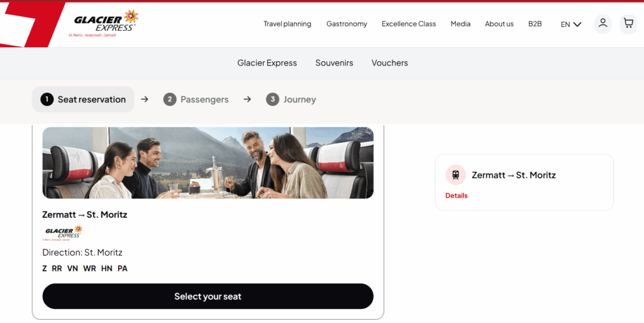Open the Excellence Class menu item
Screen dimensions: 644x323
tap(408, 24)
